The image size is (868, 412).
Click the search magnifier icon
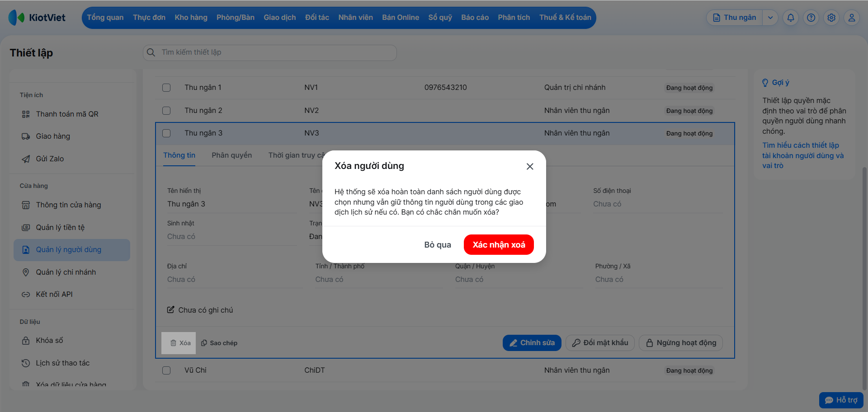point(151,52)
